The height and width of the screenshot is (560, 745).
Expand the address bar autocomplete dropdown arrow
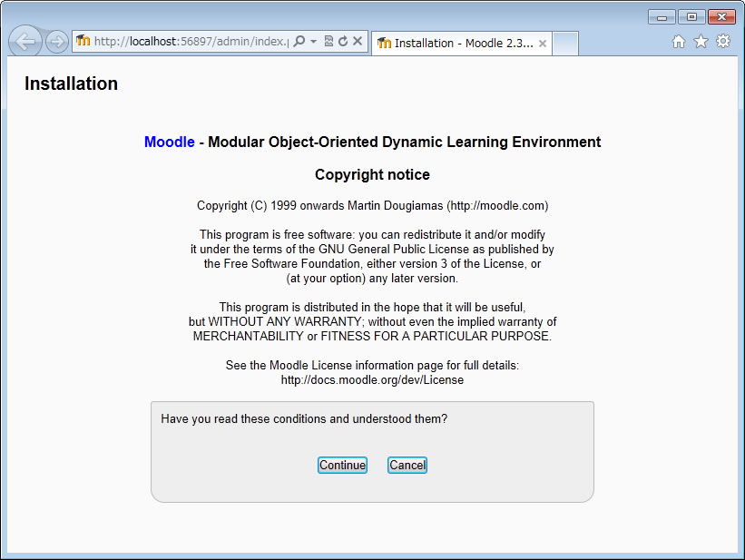(x=313, y=42)
